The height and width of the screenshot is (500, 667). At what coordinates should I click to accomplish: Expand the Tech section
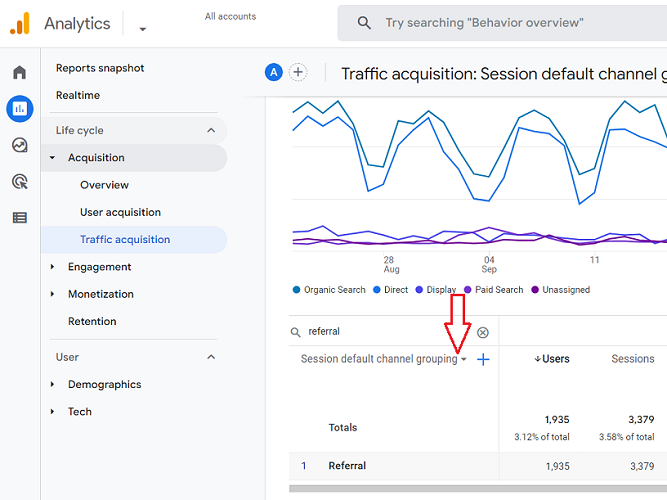pyautogui.click(x=52, y=411)
